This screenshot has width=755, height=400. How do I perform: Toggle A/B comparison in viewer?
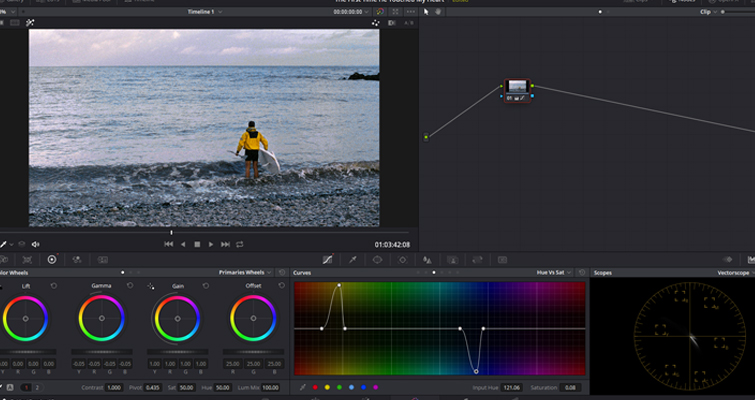tap(408, 23)
